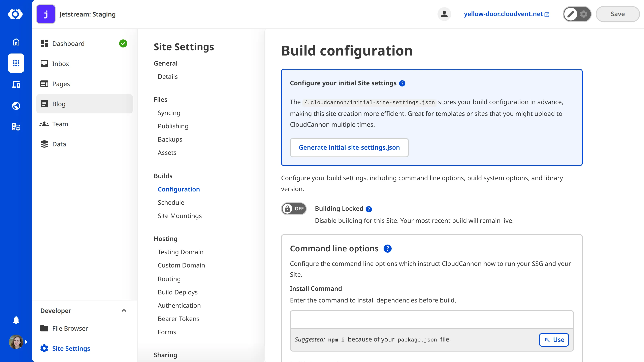Open the organization settings icon
The height and width of the screenshot is (362, 644).
16,127
